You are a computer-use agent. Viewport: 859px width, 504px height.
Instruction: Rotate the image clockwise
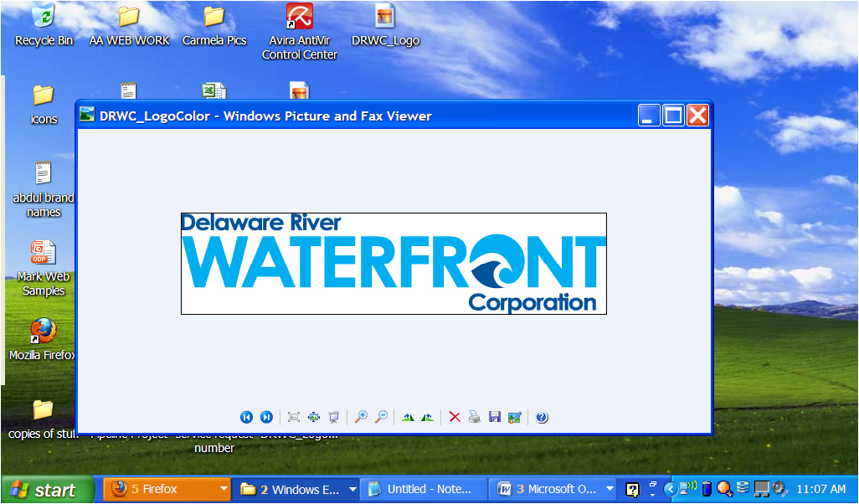(x=408, y=417)
